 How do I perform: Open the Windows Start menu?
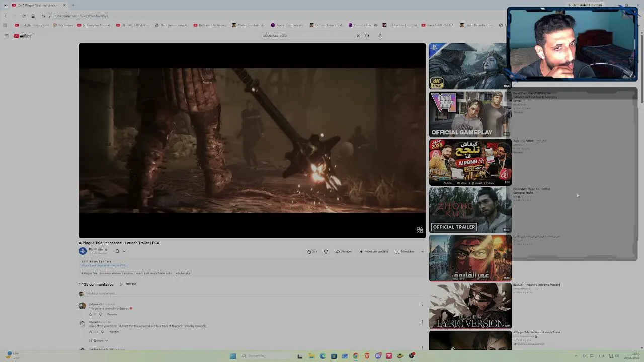(233, 356)
